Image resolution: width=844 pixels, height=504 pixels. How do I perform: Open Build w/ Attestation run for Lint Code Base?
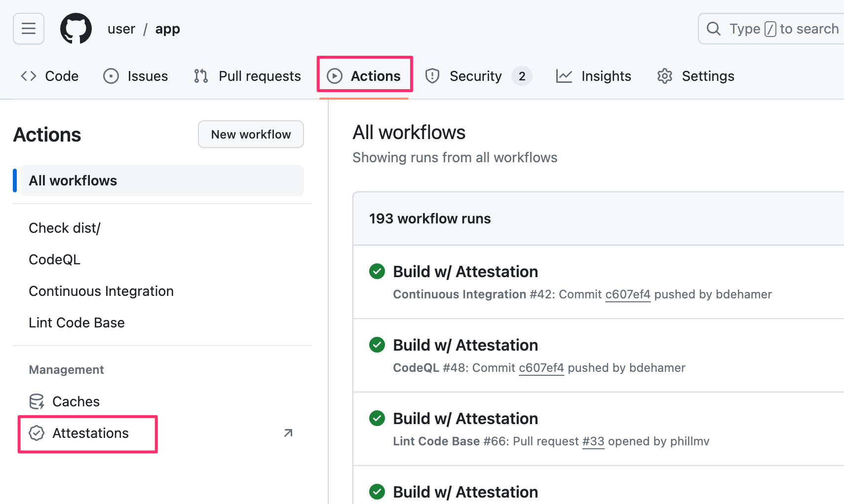pos(465,419)
